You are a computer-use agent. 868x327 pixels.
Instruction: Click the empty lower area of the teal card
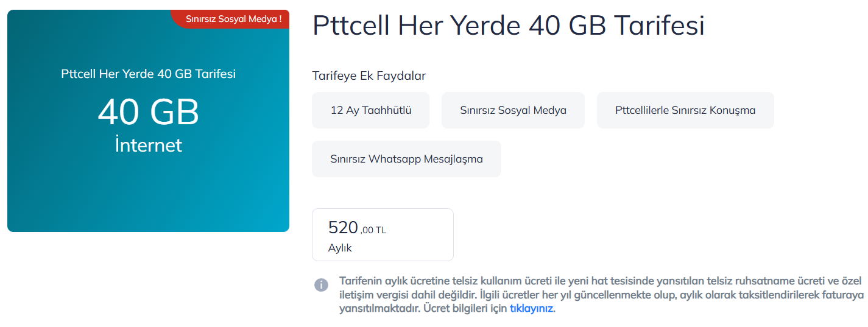(148, 195)
